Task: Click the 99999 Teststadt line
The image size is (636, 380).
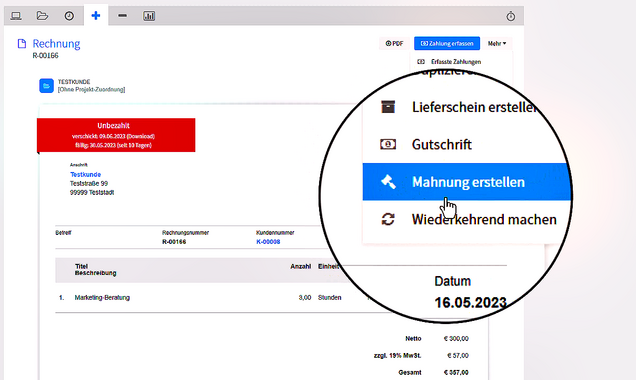Action: click(92, 192)
